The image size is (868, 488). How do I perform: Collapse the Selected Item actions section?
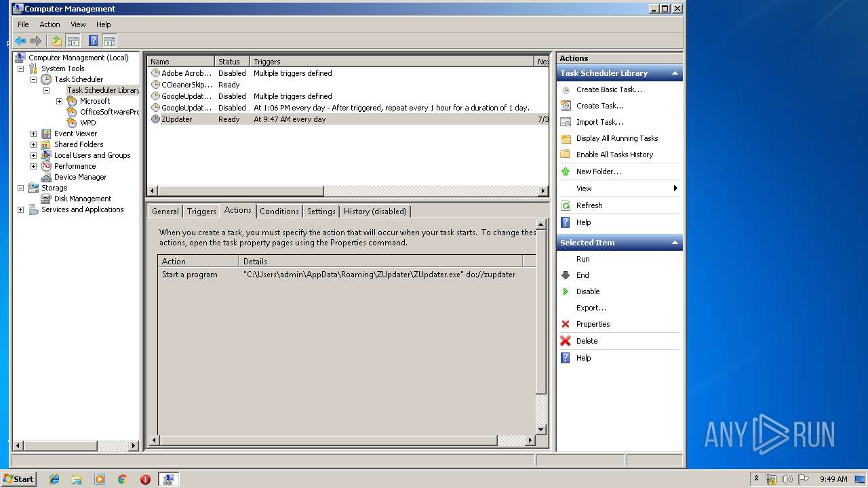[x=675, y=243]
